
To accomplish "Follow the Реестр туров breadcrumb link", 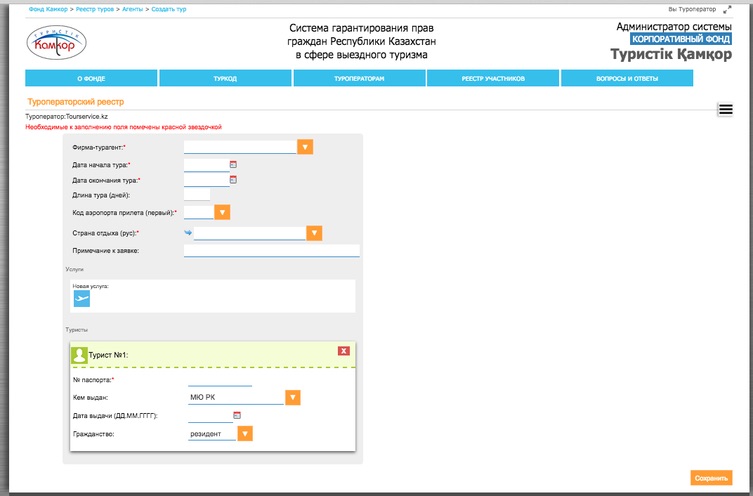I will point(93,8).
